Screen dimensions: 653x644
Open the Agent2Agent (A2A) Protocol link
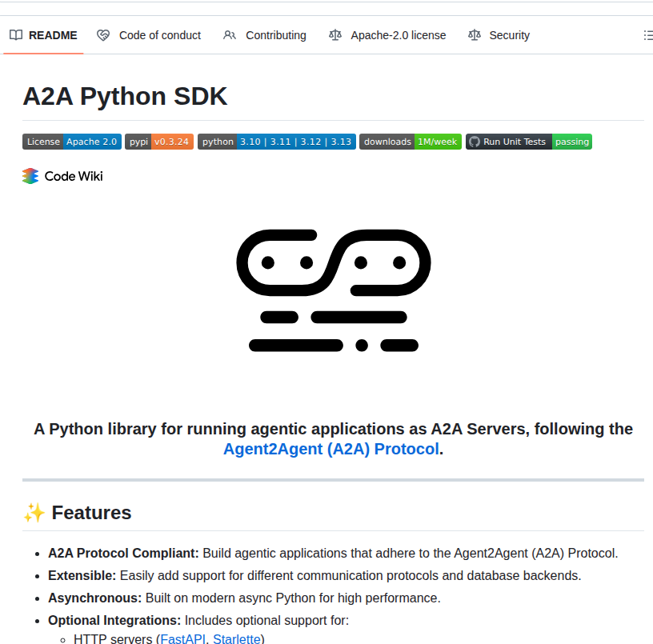[x=331, y=449]
